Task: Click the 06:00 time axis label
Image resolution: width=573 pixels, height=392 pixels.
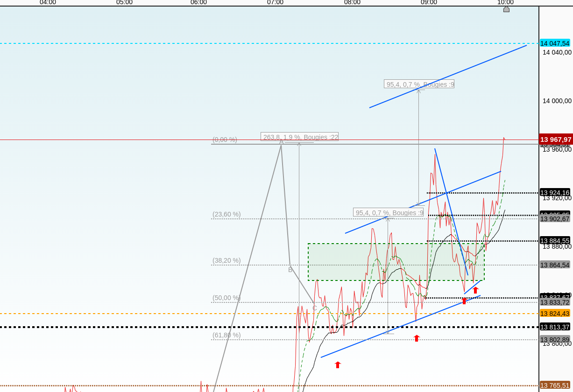Action: [198, 2]
